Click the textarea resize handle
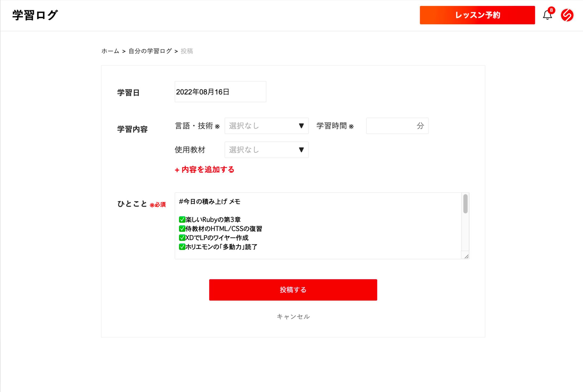 pyautogui.click(x=466, y=256)
